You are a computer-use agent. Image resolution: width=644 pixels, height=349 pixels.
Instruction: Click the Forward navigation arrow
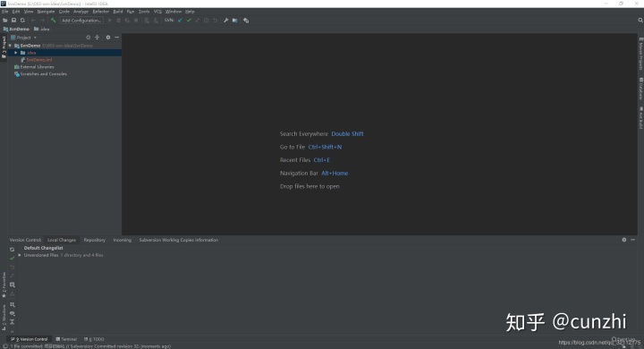tap(42, 21)
